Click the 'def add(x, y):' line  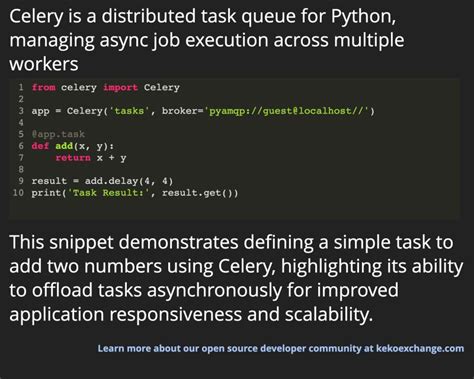pos(73,146)
